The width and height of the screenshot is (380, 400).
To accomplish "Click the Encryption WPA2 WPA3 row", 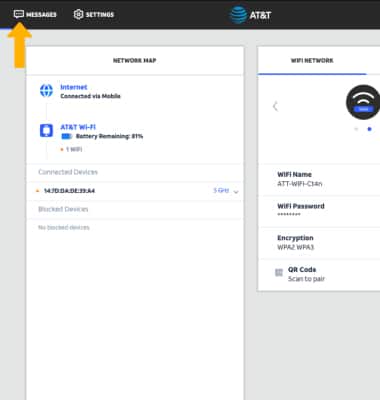I will (x=319, y=242).
